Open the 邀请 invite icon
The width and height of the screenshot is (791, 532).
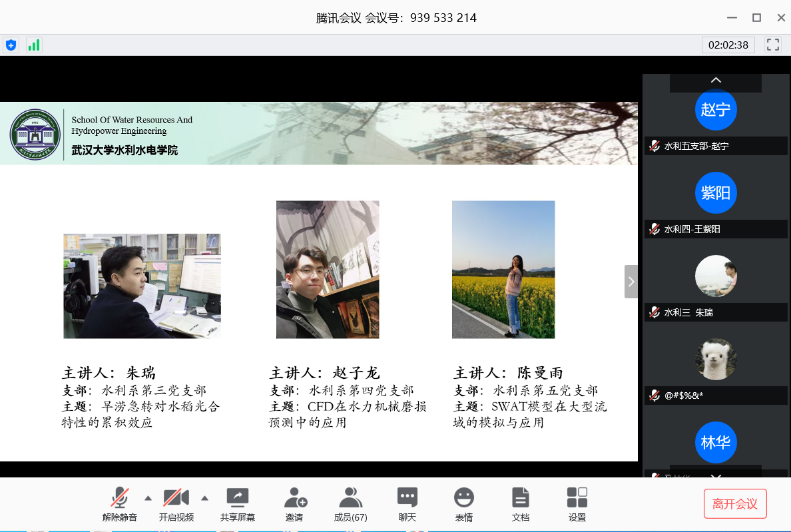pyautogui.click(x=294, y=503)
